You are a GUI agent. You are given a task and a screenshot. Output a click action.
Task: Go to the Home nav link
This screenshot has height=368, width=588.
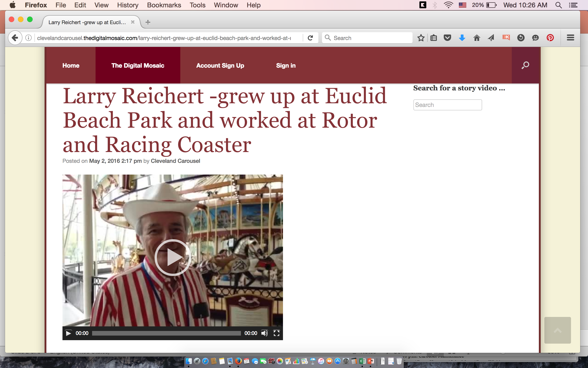tap(71, 65)
